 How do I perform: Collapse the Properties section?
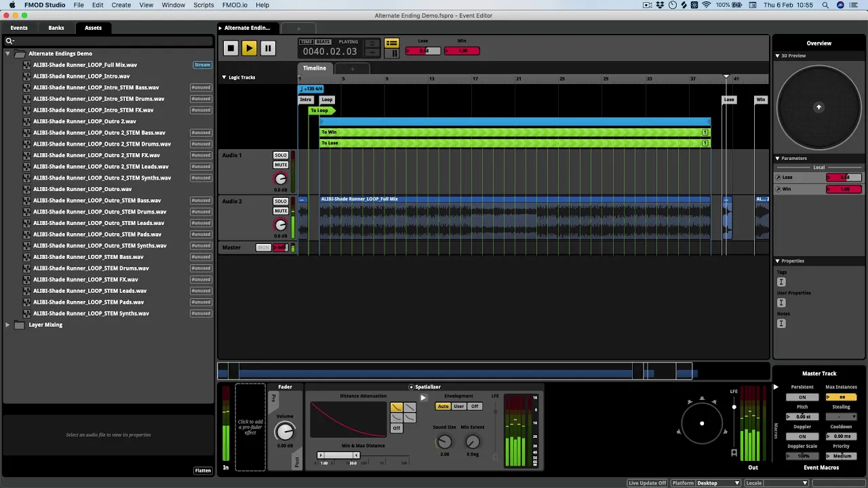click(777, 261)
